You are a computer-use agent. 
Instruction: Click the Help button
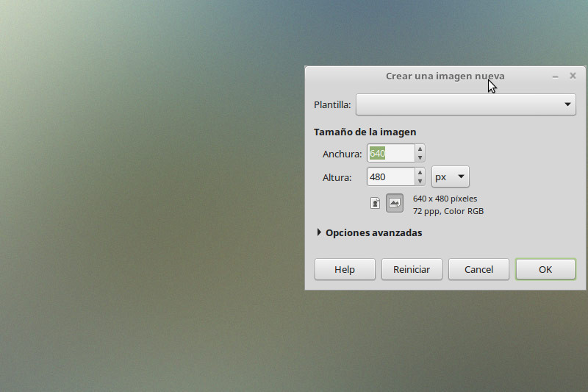click(345, 269)
